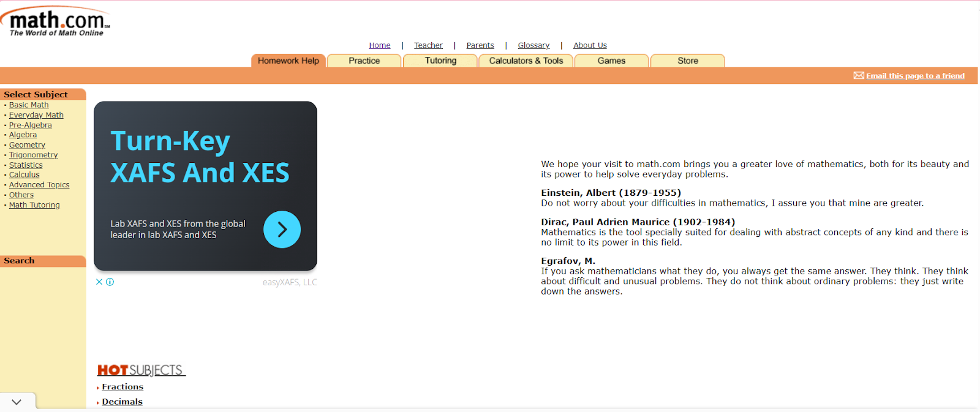
Task: Open the Tutoring tab
Action: coord(440,61)
